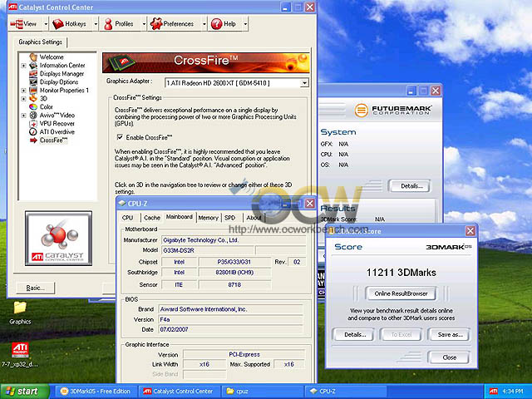Click Details... in the Score window
This screenshot has width=532, height=399.
(355, 334)
